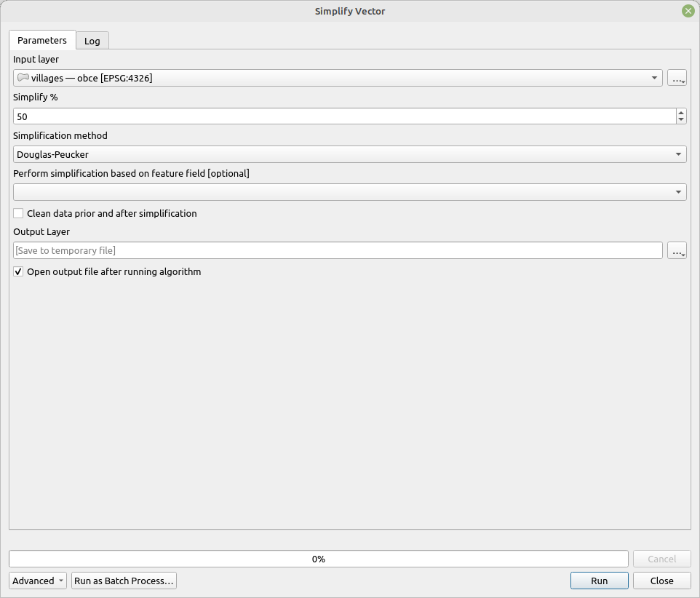Click Run as Batch Process button
This screenshot has width=700, height=598.
[x=124, y=581]
